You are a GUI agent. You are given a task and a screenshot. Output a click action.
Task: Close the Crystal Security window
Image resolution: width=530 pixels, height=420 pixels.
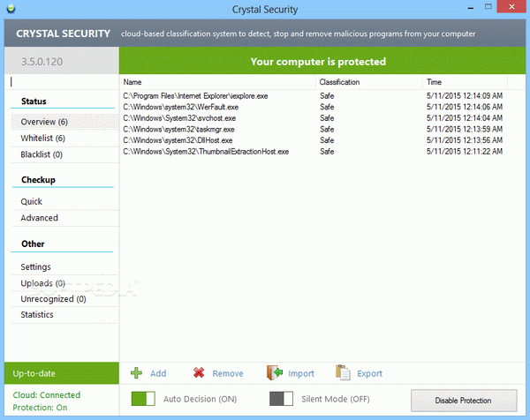coord(511,7)
